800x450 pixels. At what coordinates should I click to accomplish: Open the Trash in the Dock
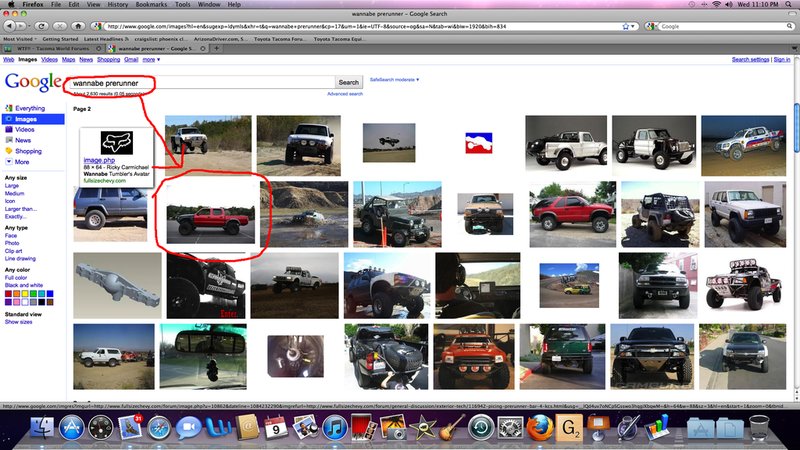click(x=760, y=427)
